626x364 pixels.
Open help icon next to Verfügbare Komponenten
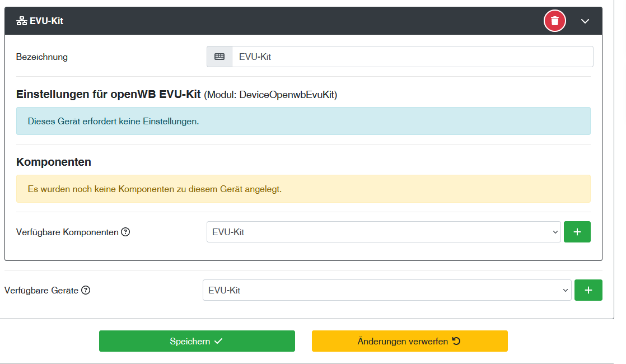(x=125, y=232)
